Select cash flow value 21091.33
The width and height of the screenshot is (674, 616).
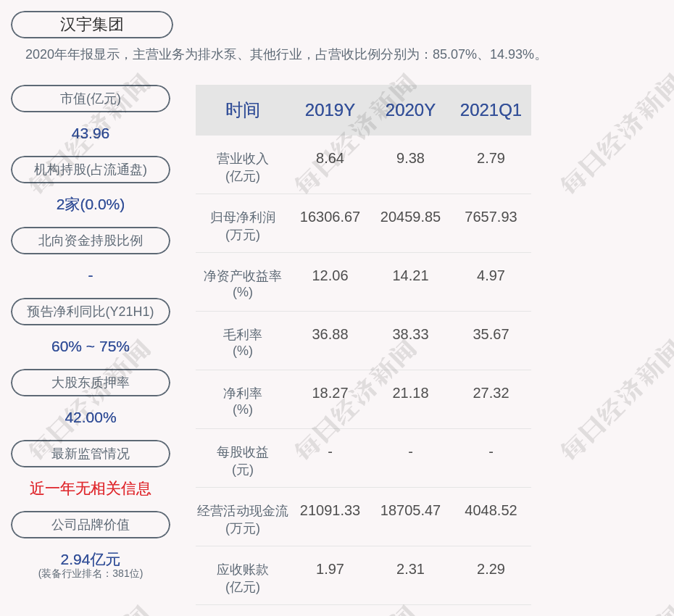pyautogui.click(x=330, y=510)
